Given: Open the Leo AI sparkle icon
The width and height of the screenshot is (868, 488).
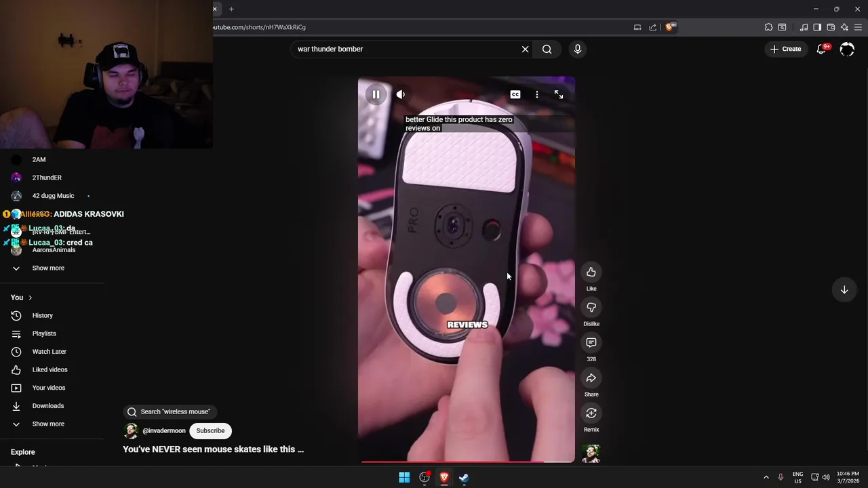Looking at the screenshot, I should coord(844,27).
